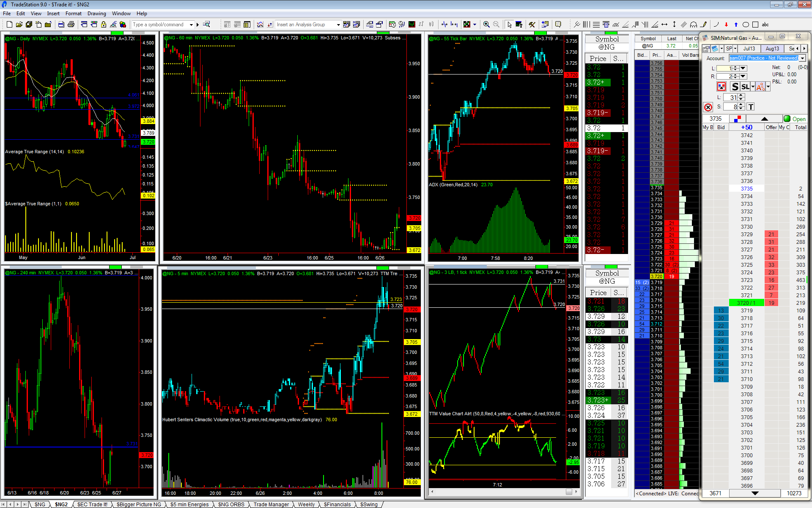Click the Print icon in the toolbar
The image size is (812, 508).
tap(71, 25)
